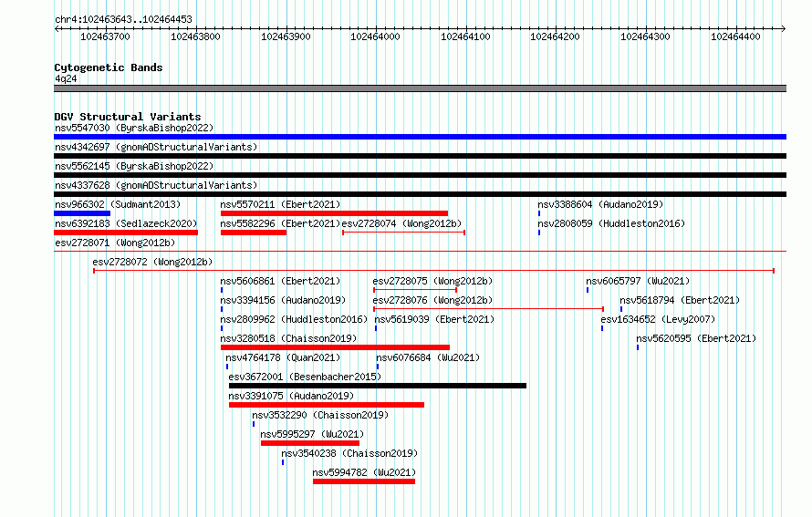The height and width of the screenshot is (517, 812).
Task: Open the nsv5995297 (Wu2021) variant
Action: (312, 434)
